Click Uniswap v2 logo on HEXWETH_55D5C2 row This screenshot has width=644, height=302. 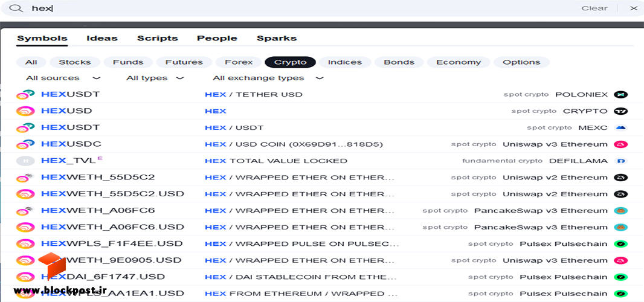pyautogui.click(x=621, y=178)
